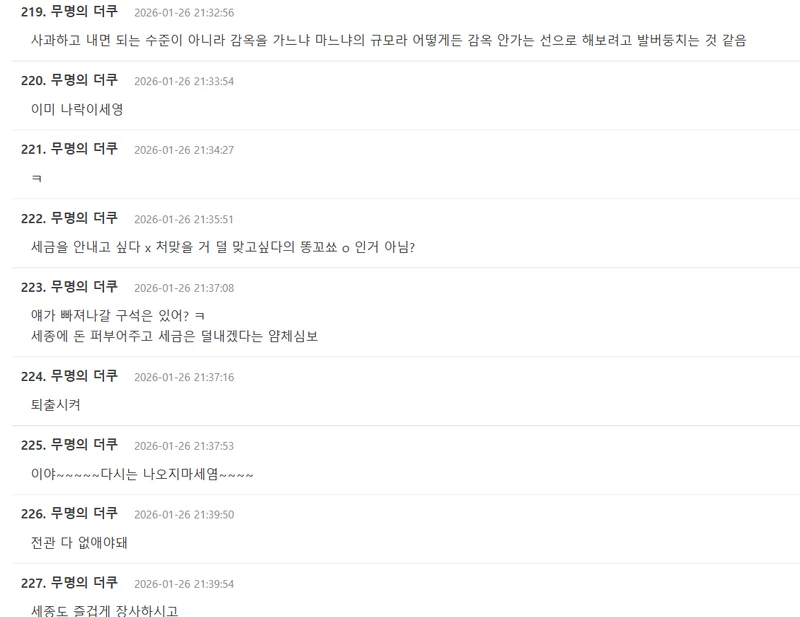
Task: Click timestamp 21:37:08 on comment 223
Action: click(x=184, y=288)
